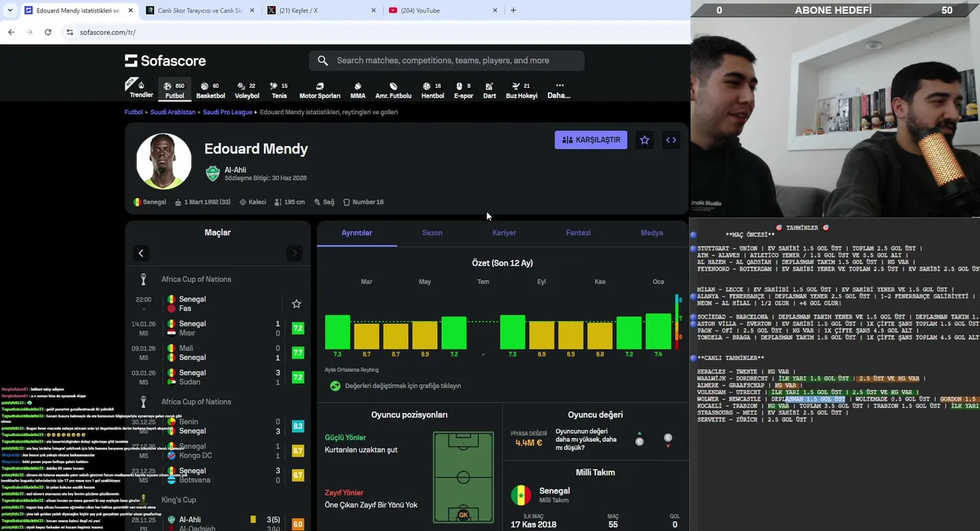
Task: Select the Mar rating bar 7.3
Action: pos(338,332)
